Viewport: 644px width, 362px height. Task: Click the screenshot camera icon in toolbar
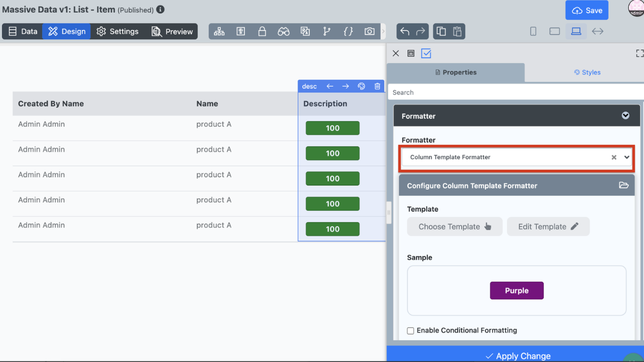pyautogui.click(x=369, y=31)
